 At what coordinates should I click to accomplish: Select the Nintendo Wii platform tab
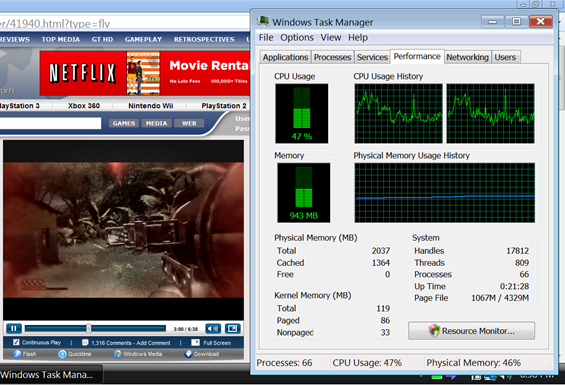(151, 106)
